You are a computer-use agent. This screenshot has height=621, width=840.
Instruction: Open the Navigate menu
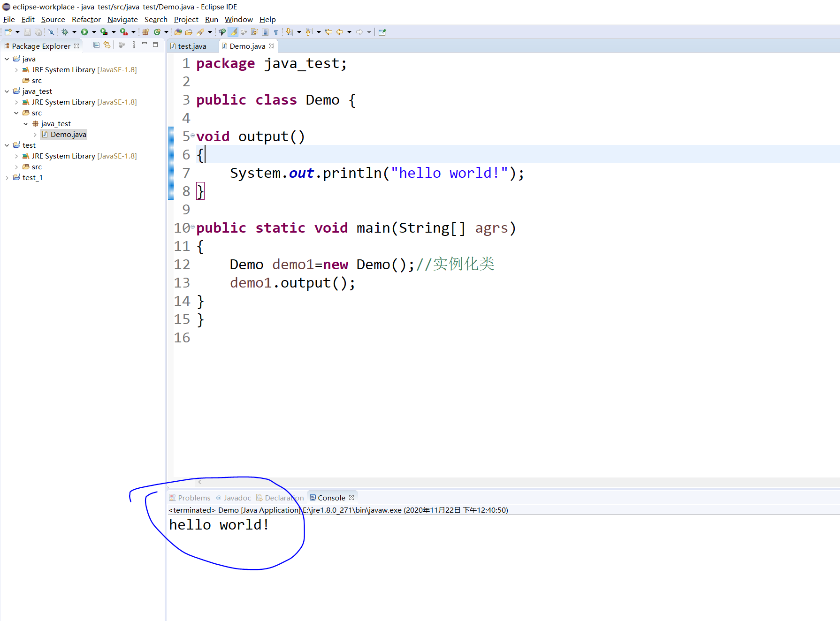[122, 19]
